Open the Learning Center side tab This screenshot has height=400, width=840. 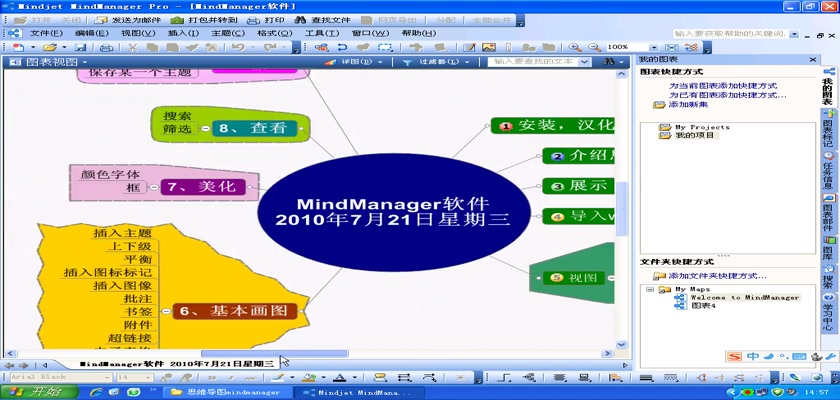(828, 312)
